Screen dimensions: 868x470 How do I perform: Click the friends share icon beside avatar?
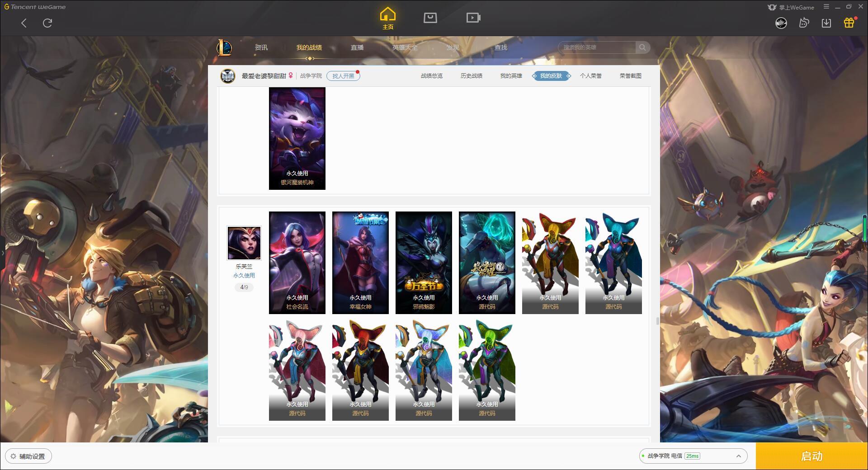(x=804, y=23)
